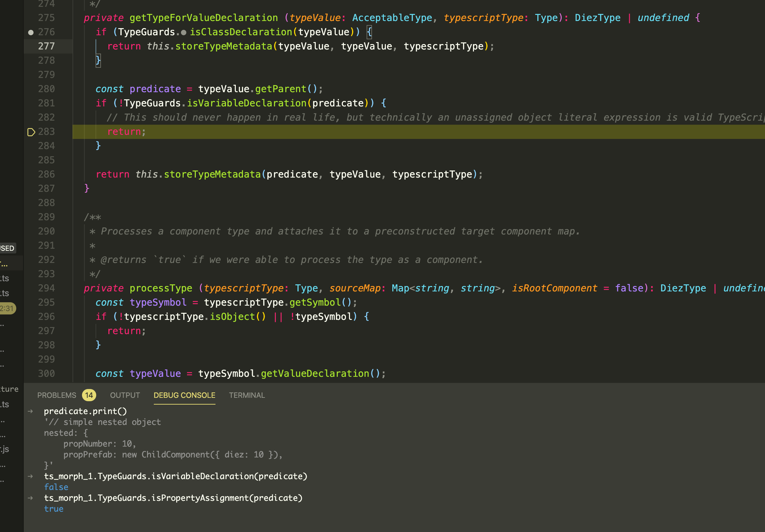Click getValueDeclaration call on line 300
The image size is (765, 532).
(x=315, y=373)
